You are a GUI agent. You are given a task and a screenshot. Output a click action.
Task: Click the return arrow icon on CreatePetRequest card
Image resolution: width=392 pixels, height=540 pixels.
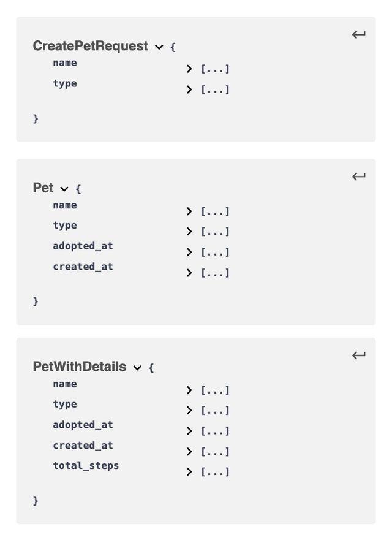[358, 34]
